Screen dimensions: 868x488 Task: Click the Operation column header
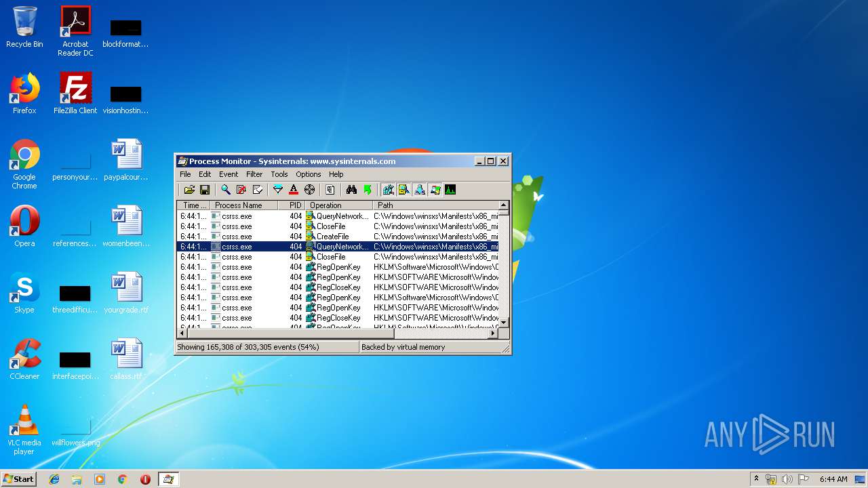point(338,205)
